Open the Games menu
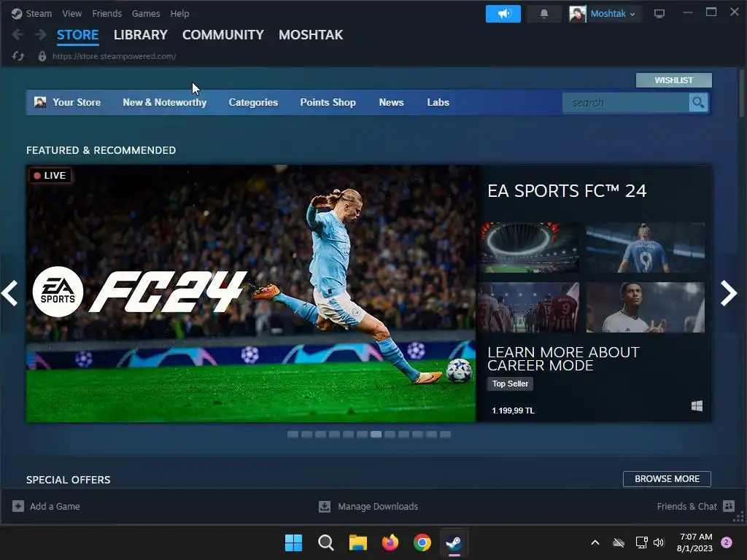This screenshot has width=747, height=560. [146, 13]
